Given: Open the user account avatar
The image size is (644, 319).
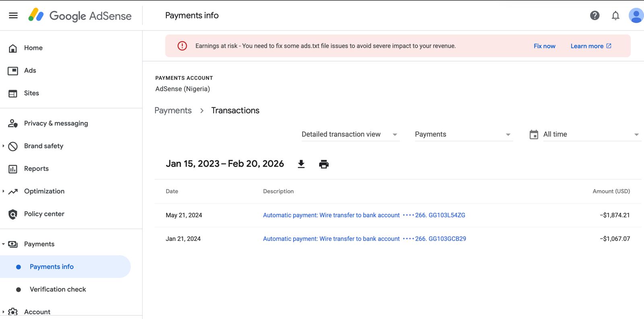Looking at the screenshot, I should (x=636, y=15).
